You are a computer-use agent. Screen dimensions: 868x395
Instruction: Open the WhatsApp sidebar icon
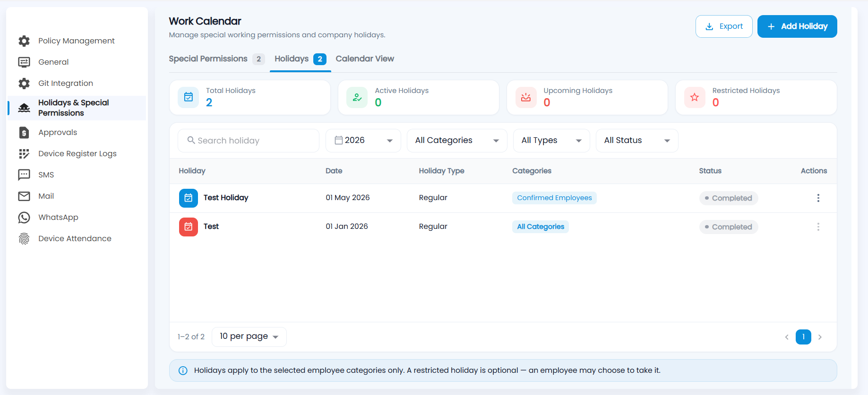point(24,218)
